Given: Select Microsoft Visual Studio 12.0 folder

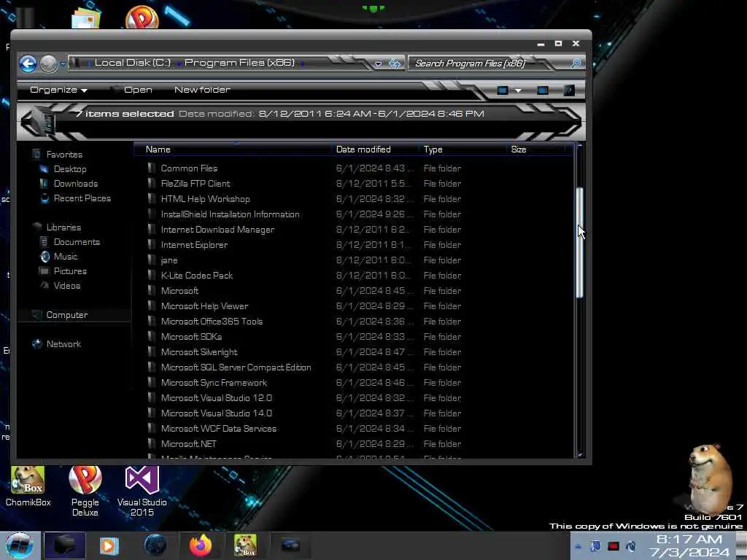Looking at the screenshot, I should point(216,398).
